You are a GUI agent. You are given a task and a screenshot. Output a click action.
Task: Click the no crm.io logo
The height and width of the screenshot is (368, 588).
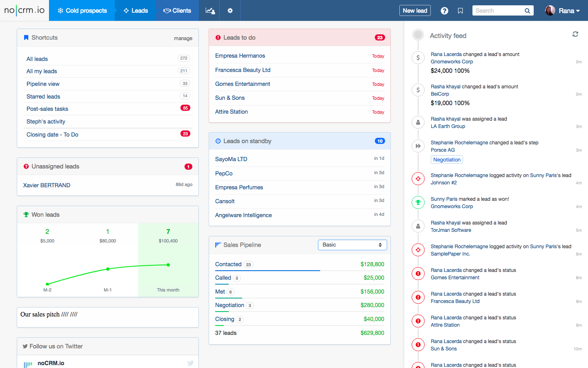coord(24,10)
